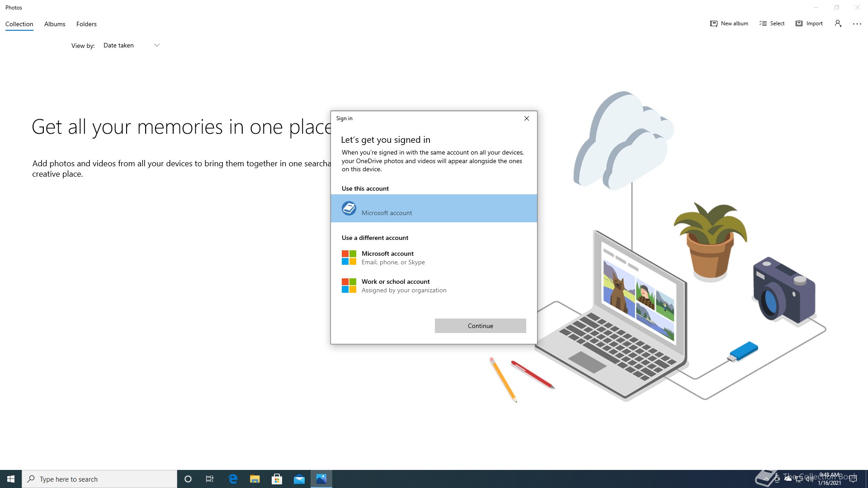868x488 pixels.
Task: Launch Microsoft Edge from the taskbar
Action: click(x=233, y=479)
